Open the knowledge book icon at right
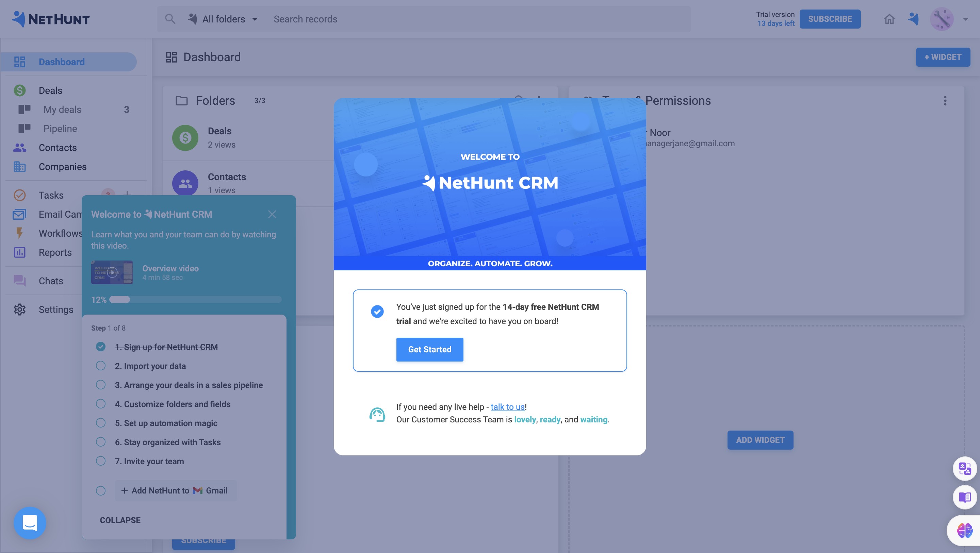 [x=964, y=497]
